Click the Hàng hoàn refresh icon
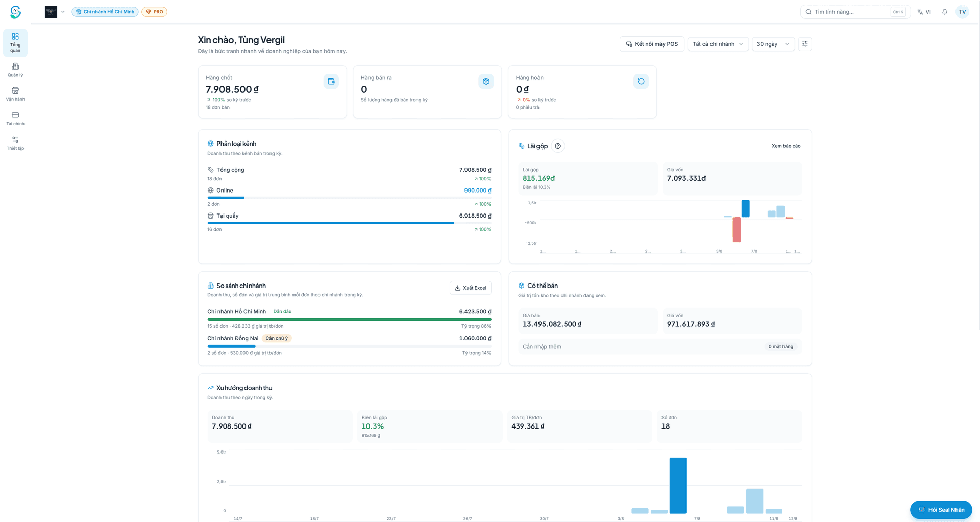Viewport: 980px width, 522px height. [x=641, y=81]
